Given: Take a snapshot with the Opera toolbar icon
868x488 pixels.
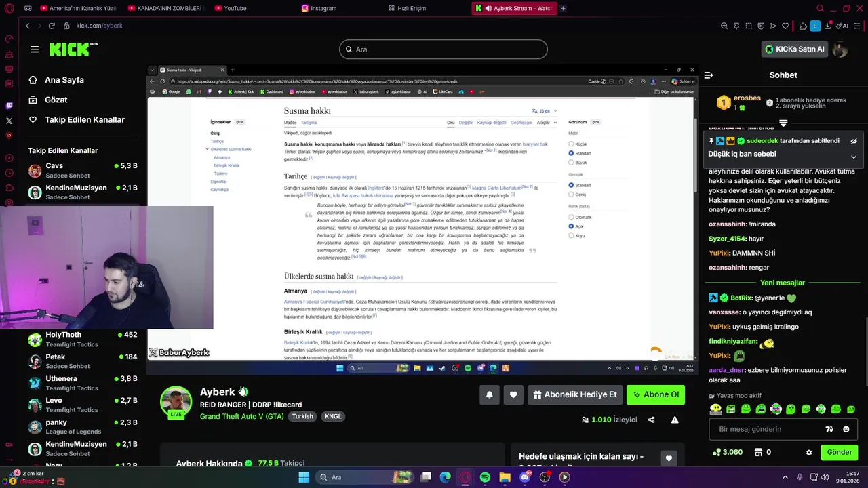Looking at the screenshot, I should 749,26.
